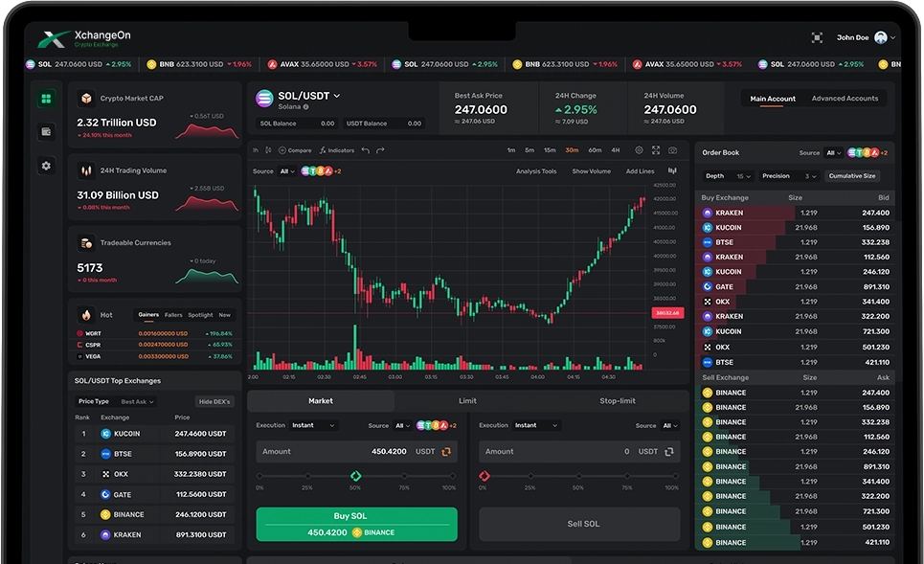This screenshot has height=564, width=924.
Task: Select the 4H timeframe
Action: click(x=616, y=150)
